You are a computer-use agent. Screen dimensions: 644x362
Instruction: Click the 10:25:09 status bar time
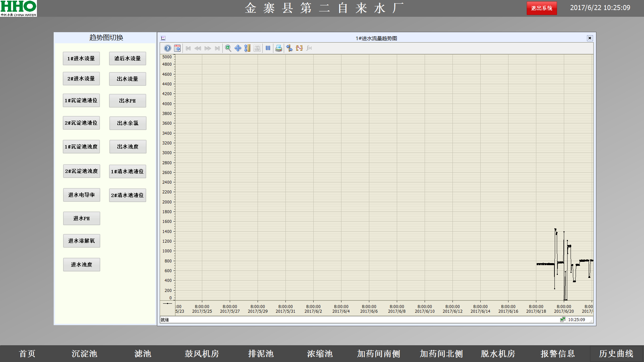[x=576, y=320]
